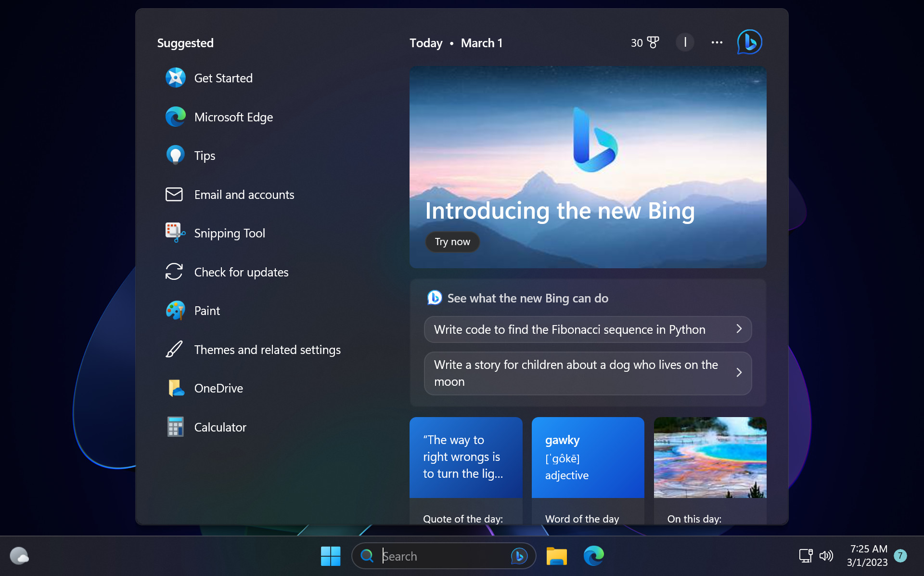This screenshot has height=576, width=924.
Task: Open the gawky Word of the day card
Action: (588, 471)
